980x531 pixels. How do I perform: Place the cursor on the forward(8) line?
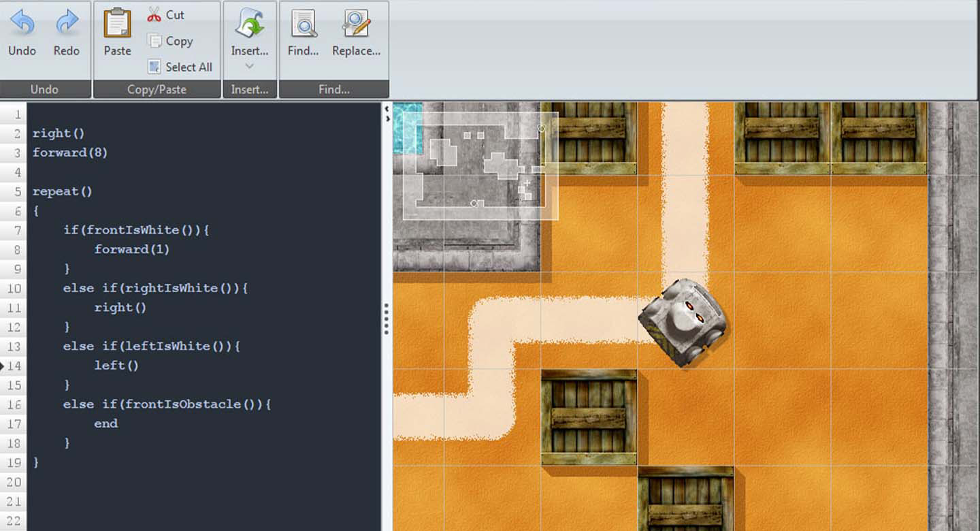pos(70,152)
